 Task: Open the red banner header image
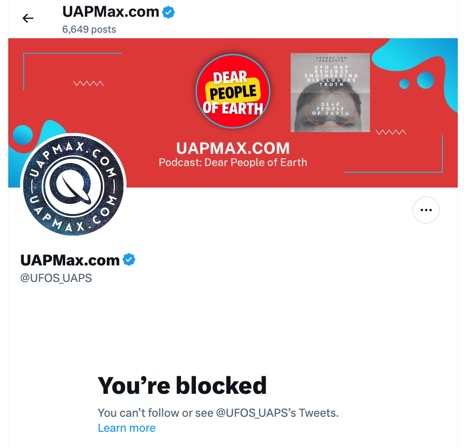pyautogui.click(x=233, y=113)
